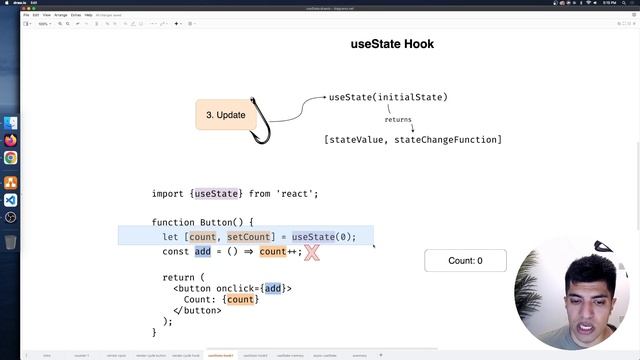The image size is (640, 360).
Task: Click the 'function Button() {' line
Action: [x=202, y=222]
